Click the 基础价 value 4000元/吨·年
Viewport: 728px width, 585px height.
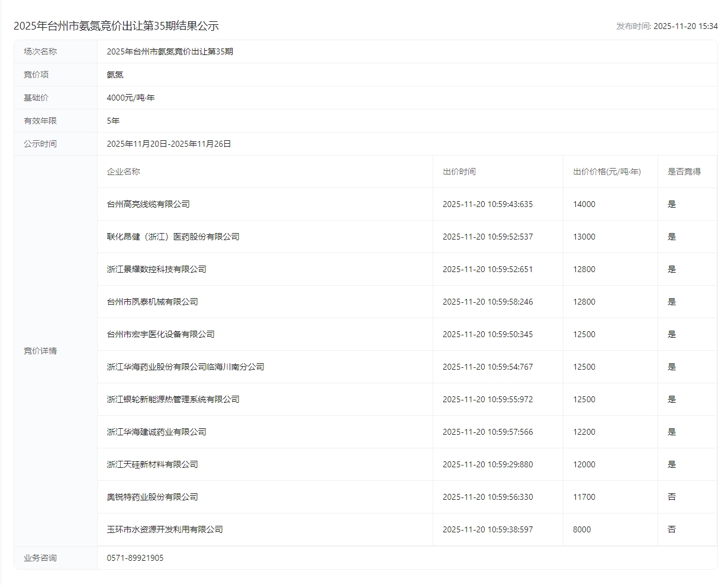130,98
